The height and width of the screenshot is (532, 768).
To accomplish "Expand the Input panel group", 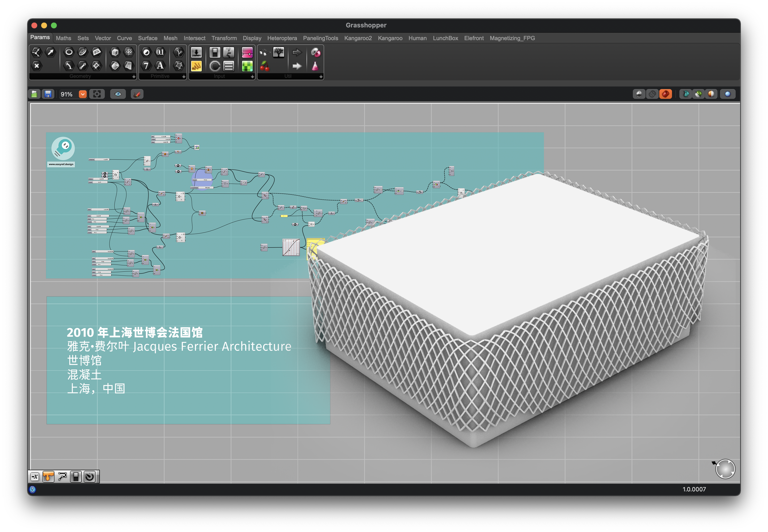I will (x=252, y=77).
